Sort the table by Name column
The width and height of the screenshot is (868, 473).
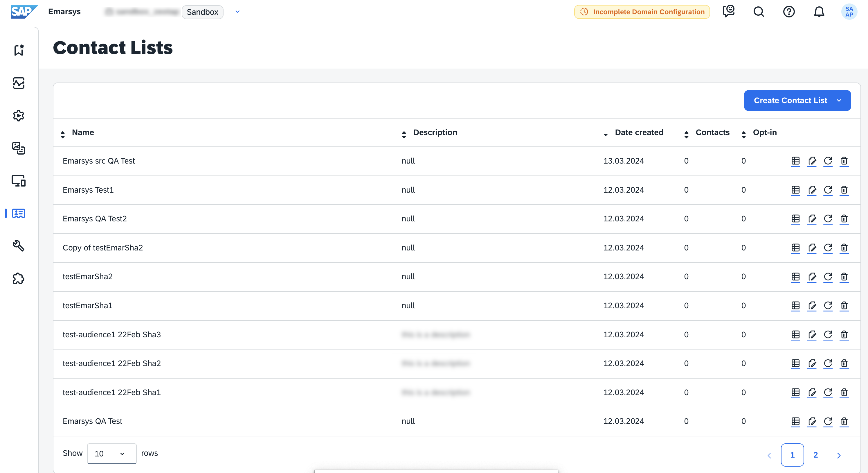[83, 132]
